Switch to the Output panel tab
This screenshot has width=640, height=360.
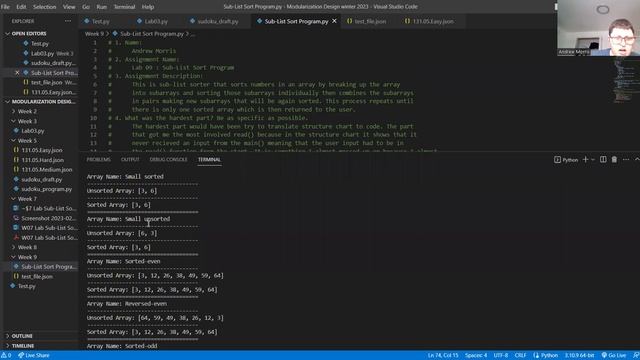130,160
